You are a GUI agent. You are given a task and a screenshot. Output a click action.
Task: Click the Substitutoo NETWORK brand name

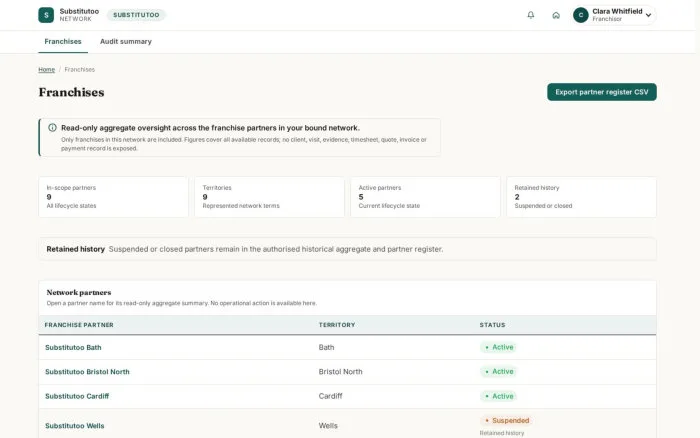coord(79,15)
